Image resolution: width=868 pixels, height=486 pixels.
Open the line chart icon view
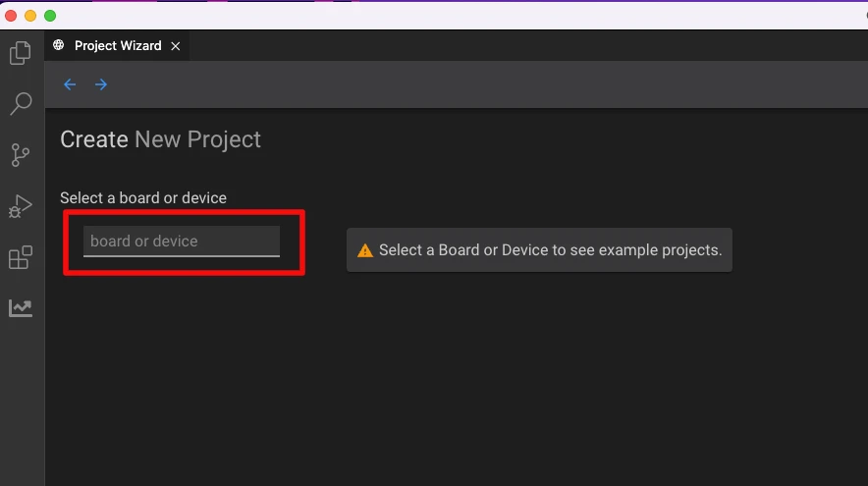tap(21, 308)
